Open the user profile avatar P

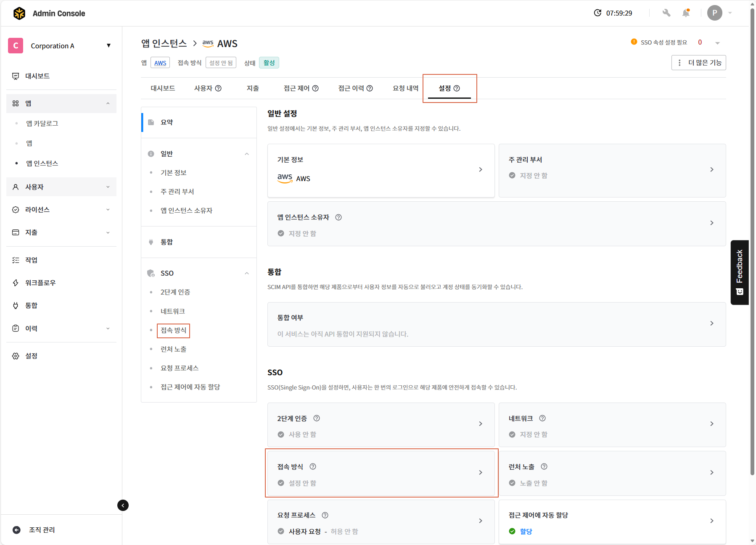714,13
